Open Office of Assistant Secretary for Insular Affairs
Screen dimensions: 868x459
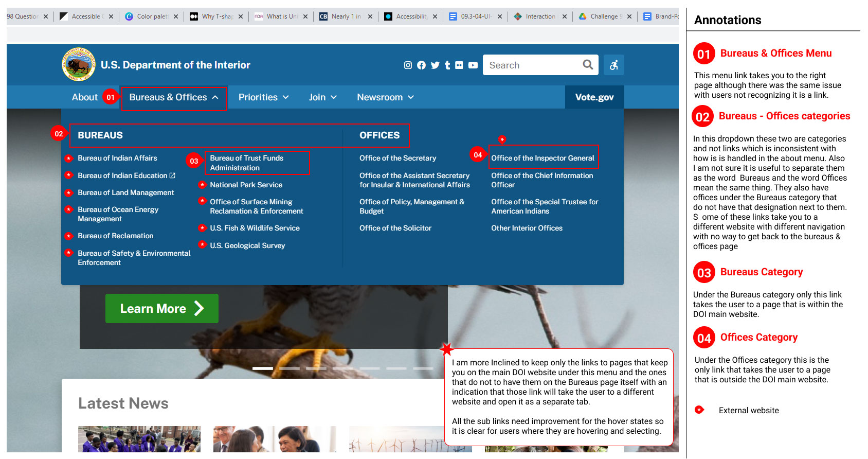click(414, 180)
